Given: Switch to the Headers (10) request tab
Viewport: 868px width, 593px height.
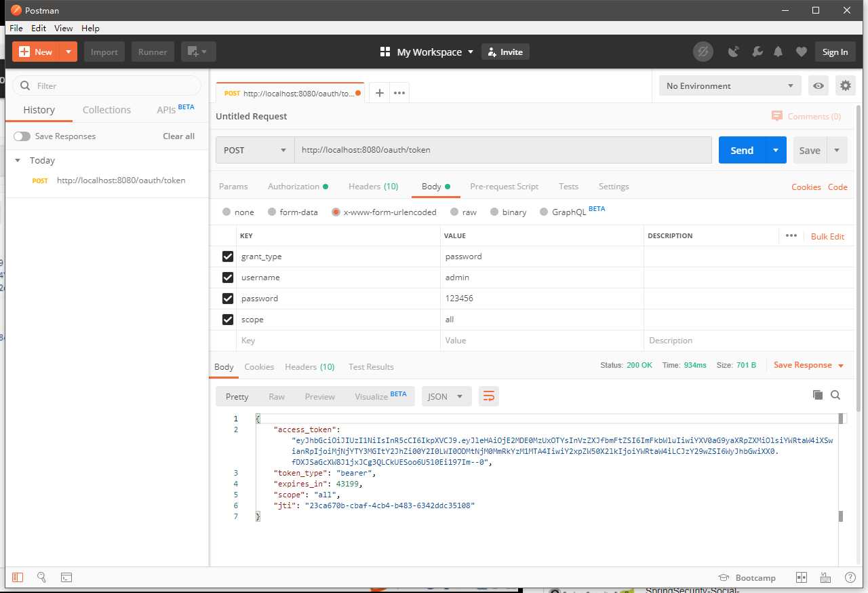Looking at the screenshot, I should click(x=373, y=186).
